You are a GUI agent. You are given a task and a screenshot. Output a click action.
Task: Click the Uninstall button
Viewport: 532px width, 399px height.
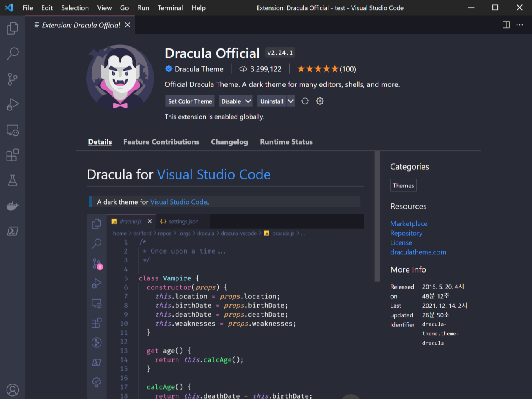(x=272, y=101)
